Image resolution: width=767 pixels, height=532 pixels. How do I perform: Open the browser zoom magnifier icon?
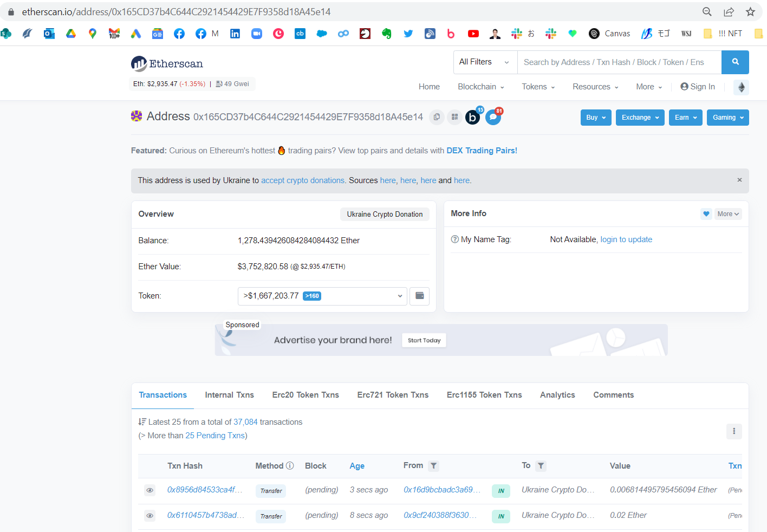click(707, 12)
